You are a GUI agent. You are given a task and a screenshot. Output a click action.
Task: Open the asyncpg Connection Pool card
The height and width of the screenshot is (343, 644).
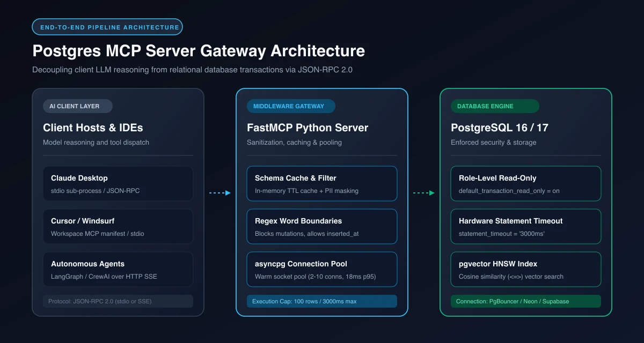point(322,269)
